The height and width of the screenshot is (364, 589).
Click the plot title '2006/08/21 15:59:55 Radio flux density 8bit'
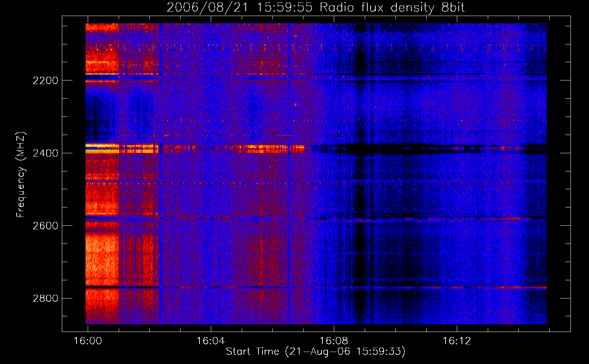pyautogui.click(x=316, y=7)
